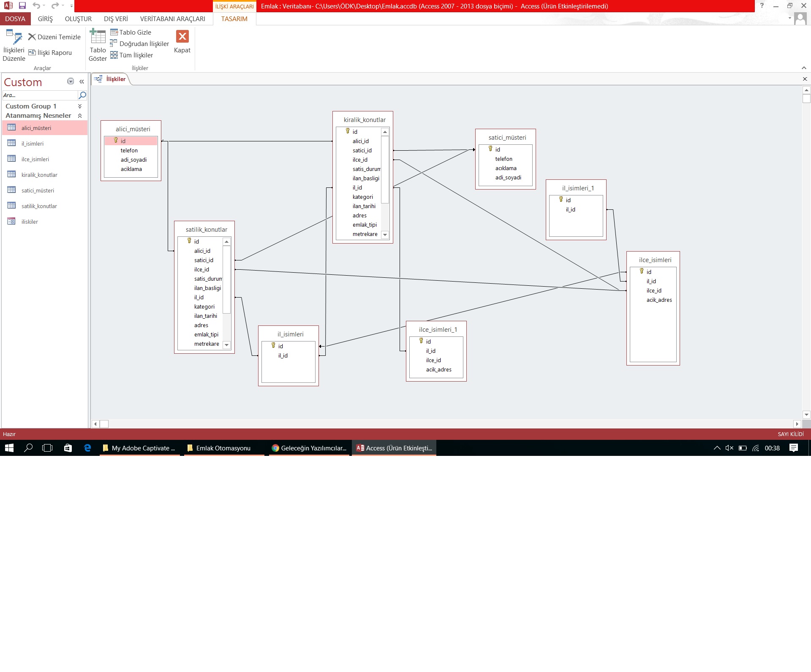Switch to the VERİTABANI ARAÇLARI tab
The width and height of the screenshot is (811, 672).
[x=172, y=19]
